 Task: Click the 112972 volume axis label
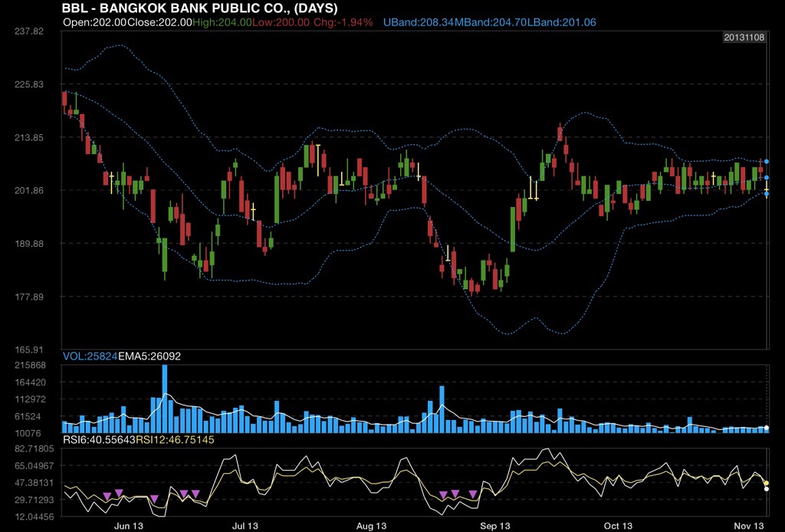(x=31, y=399)
